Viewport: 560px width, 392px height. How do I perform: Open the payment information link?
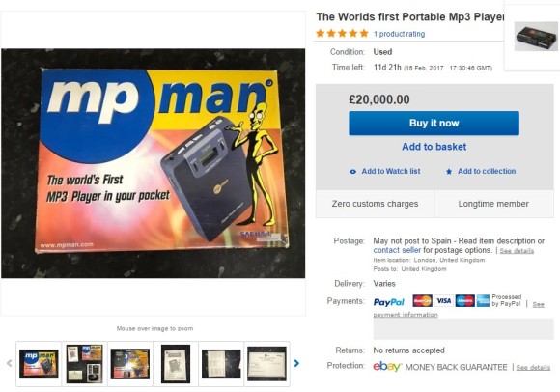click(x=406, y=315)
